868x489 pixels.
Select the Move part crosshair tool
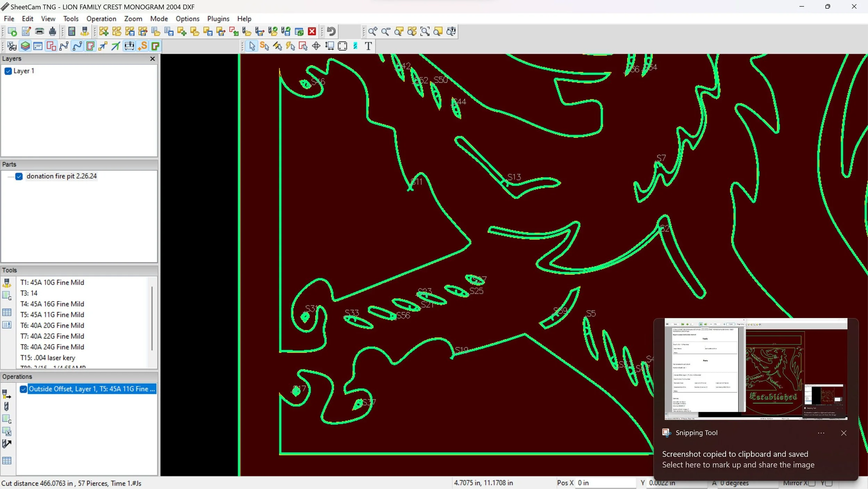316,46
